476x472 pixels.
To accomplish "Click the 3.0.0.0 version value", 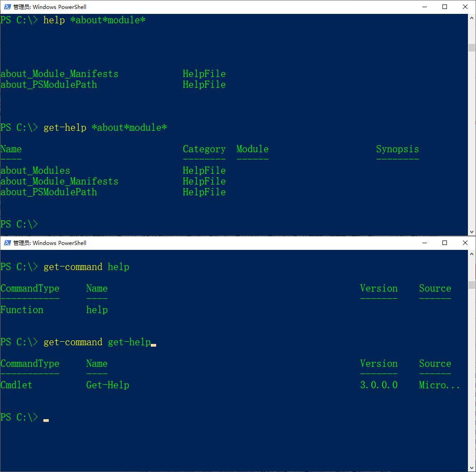I will point(378,385).
